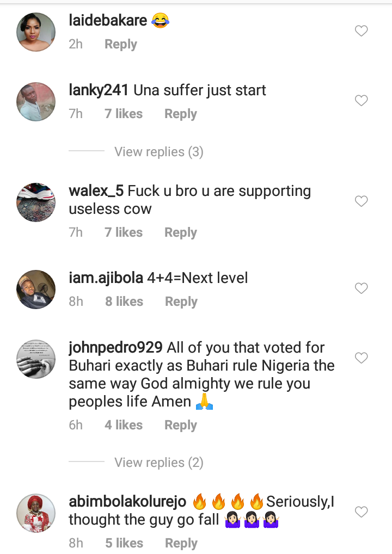Image resolution: width=392 pixels, height=554 pixels.
Task: Open the johnpedro929 username link
Action: [115, 348]
